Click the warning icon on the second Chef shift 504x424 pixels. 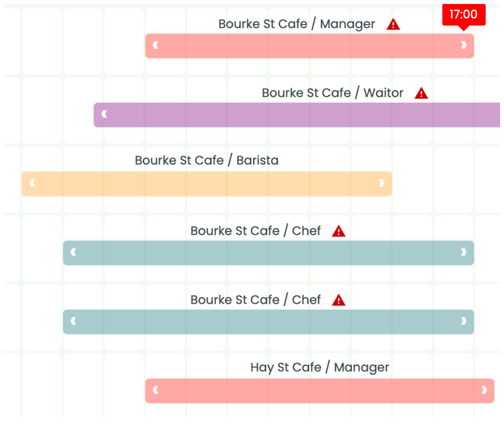[x=339, y=299]
